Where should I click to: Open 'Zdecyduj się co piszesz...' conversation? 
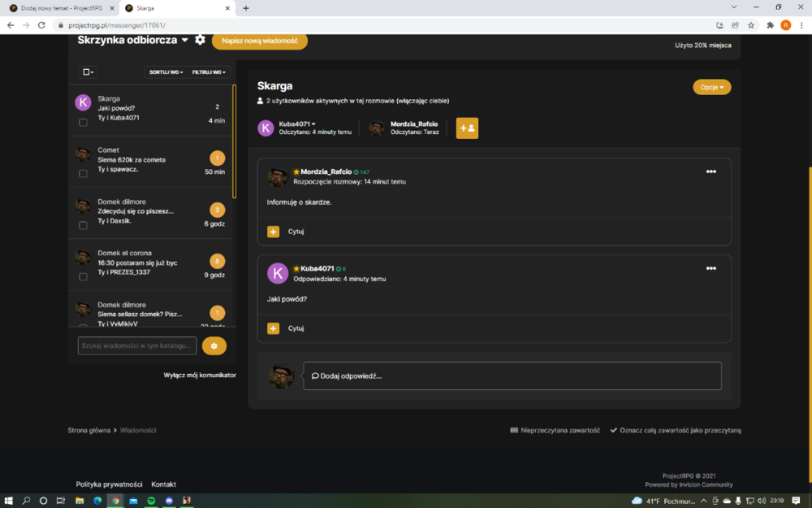click(x=151, y=213)
